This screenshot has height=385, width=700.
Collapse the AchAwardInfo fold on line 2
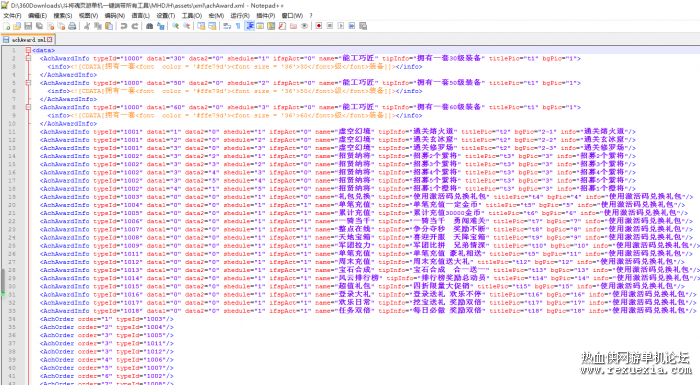point(28,59)
